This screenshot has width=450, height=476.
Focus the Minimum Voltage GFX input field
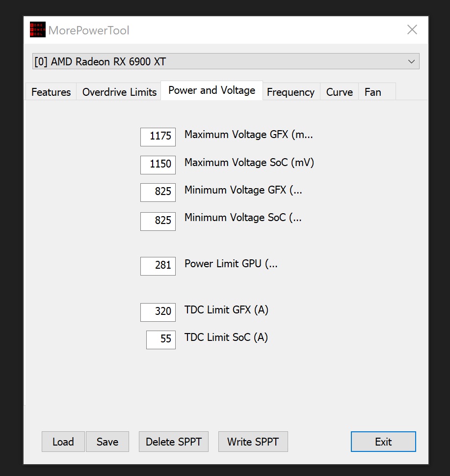coord(158,193)
